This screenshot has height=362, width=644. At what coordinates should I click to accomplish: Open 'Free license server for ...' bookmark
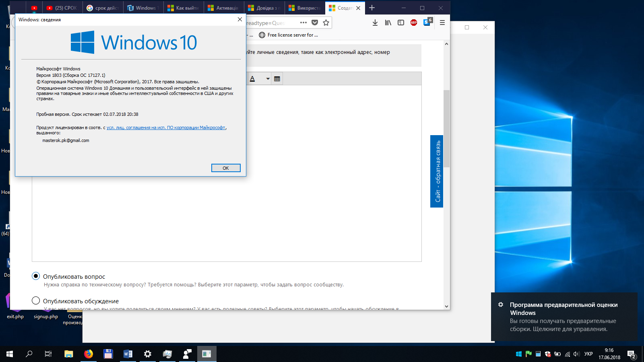click(x=288, y=35)
